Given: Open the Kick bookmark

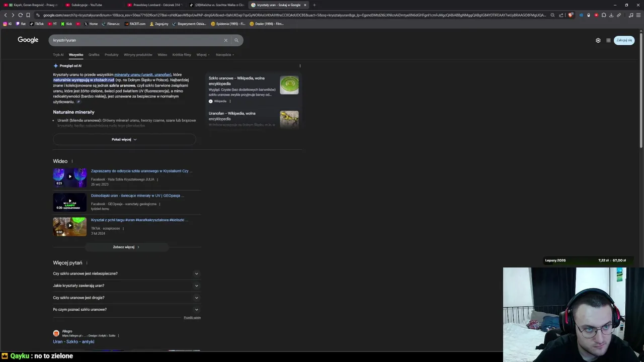Looking at the screenshot, I should pos(67,24).
